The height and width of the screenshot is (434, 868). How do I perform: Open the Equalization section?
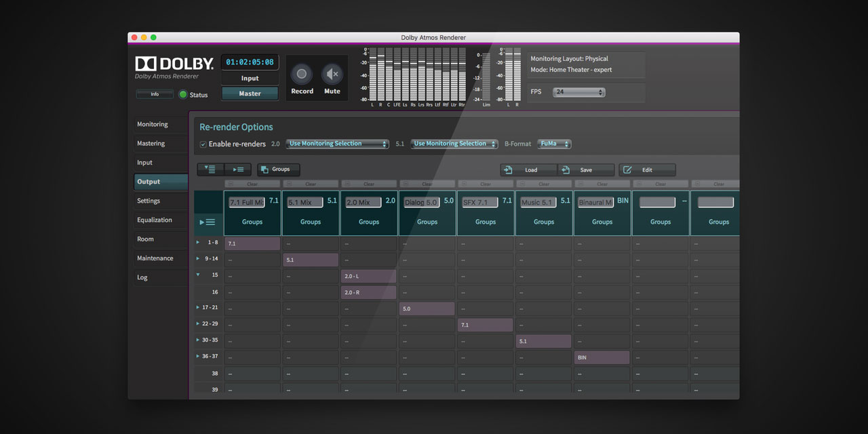tap(160, 220)
